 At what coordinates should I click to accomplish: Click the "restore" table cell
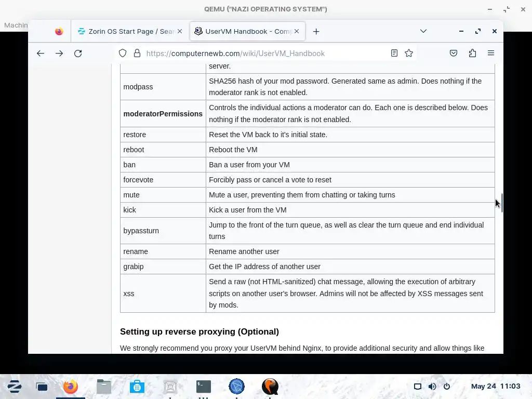point(163,135)
